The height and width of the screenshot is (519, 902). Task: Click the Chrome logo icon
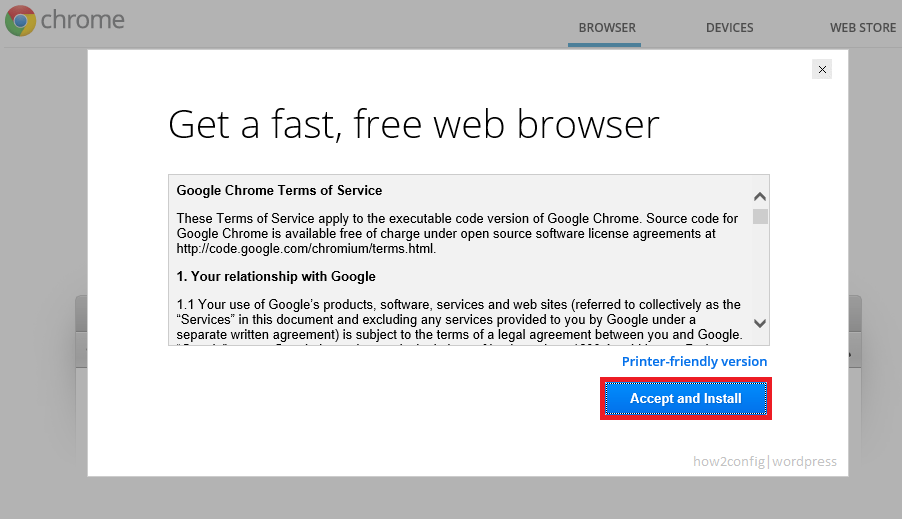21,21
